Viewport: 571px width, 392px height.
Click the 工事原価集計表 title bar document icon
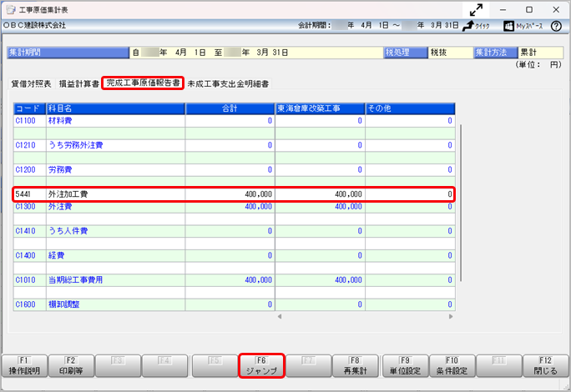[x=11, y=10]
